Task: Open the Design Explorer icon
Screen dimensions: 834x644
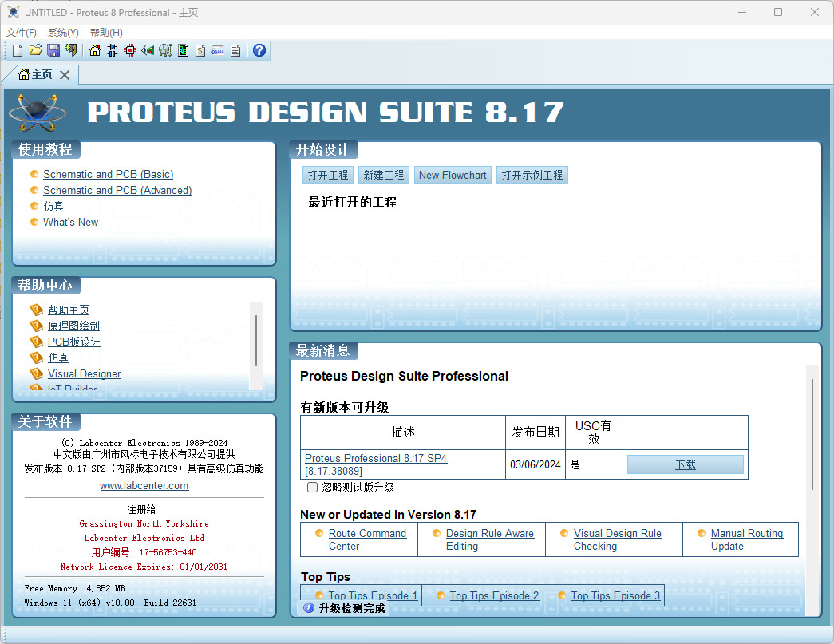Action: [x=183, y=50]
